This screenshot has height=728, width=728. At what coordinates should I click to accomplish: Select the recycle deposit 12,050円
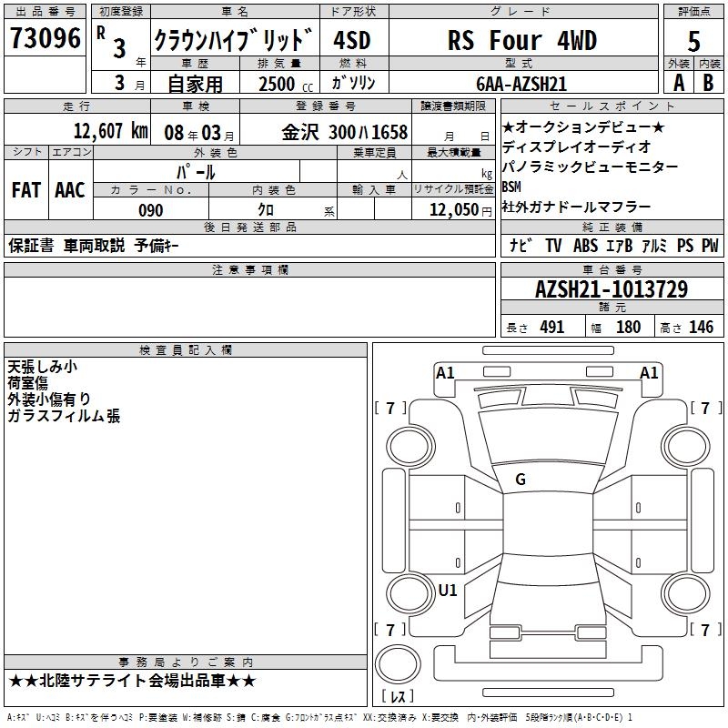click(x=460, y=210)
